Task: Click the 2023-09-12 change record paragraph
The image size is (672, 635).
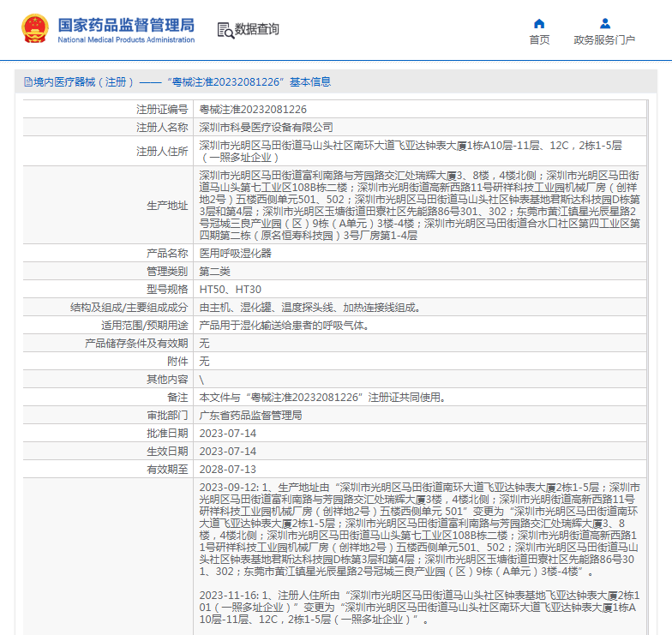Action: 420,530
